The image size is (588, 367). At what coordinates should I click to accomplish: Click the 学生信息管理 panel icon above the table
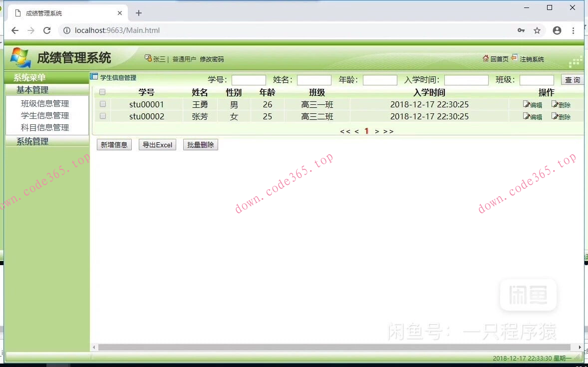pos(93,76)
